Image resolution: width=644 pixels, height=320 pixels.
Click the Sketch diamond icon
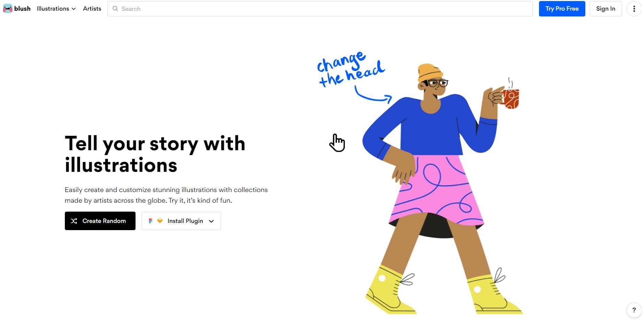[x=160, y=221]
